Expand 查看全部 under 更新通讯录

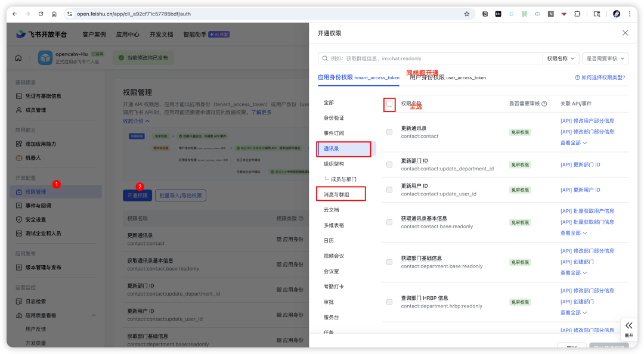point(570,142)
